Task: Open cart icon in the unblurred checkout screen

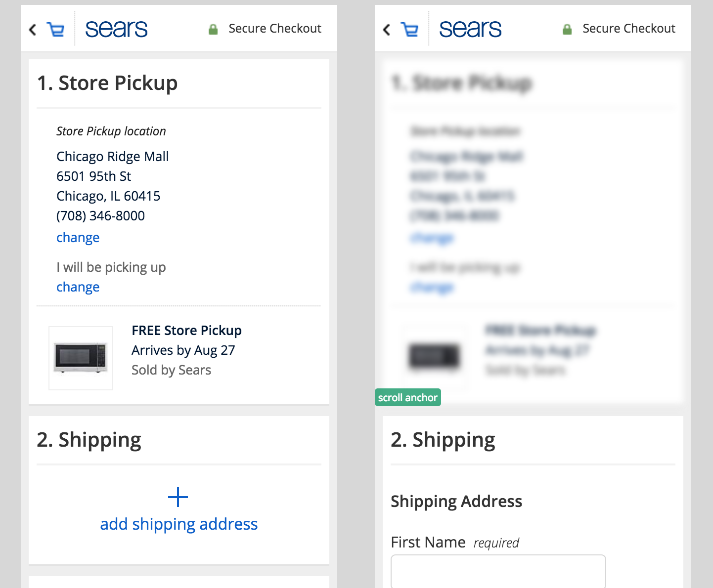Action: 55,30
